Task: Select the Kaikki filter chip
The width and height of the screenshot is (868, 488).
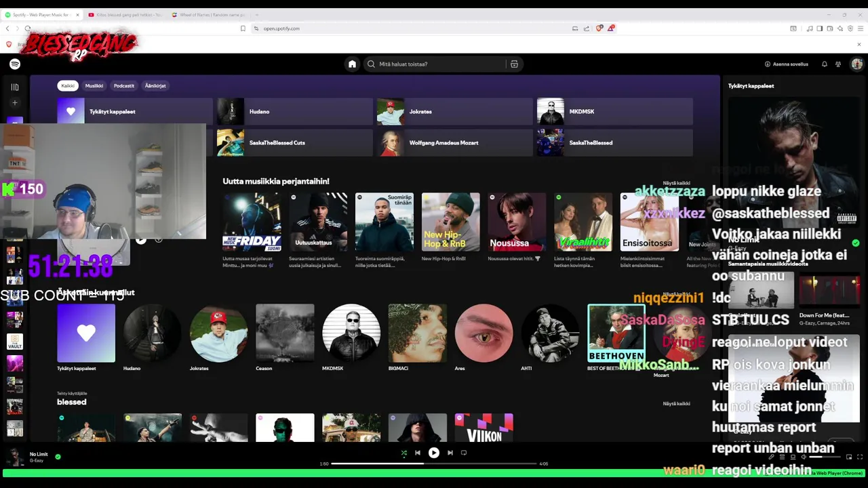Action: [68, 85]
